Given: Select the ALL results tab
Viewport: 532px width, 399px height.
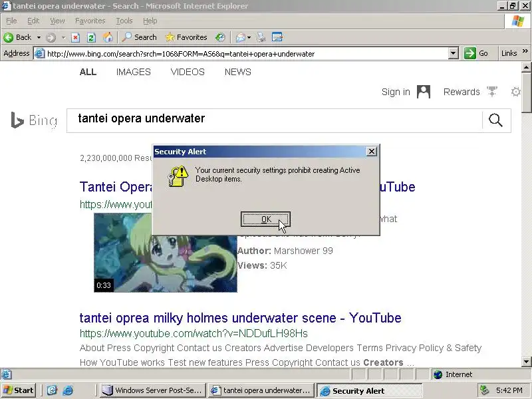Looking at the screenshot, I should pos(88,72).
